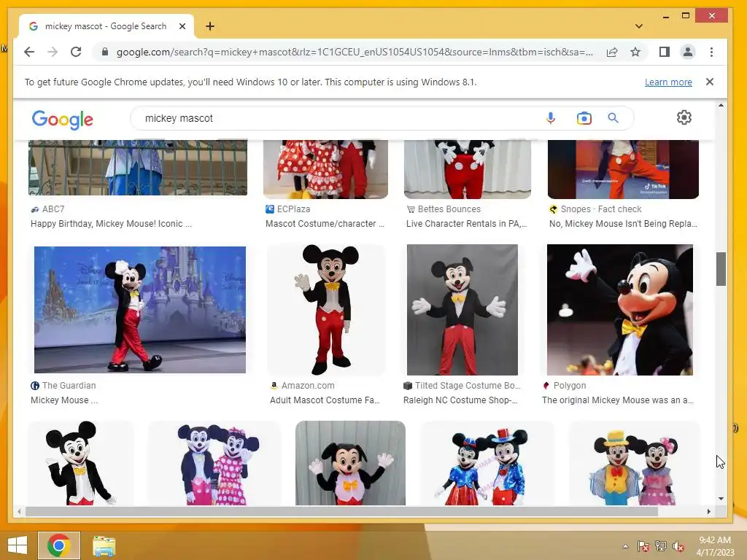Viewport: 747px width, 560px height.
Task: Close the mickey mascot tab
Action: [182, 26]
